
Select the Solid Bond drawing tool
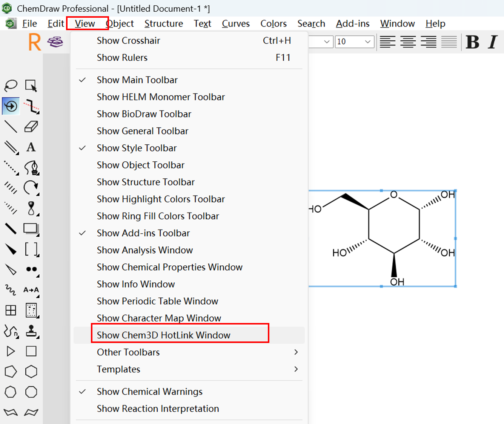click(11, 127)
